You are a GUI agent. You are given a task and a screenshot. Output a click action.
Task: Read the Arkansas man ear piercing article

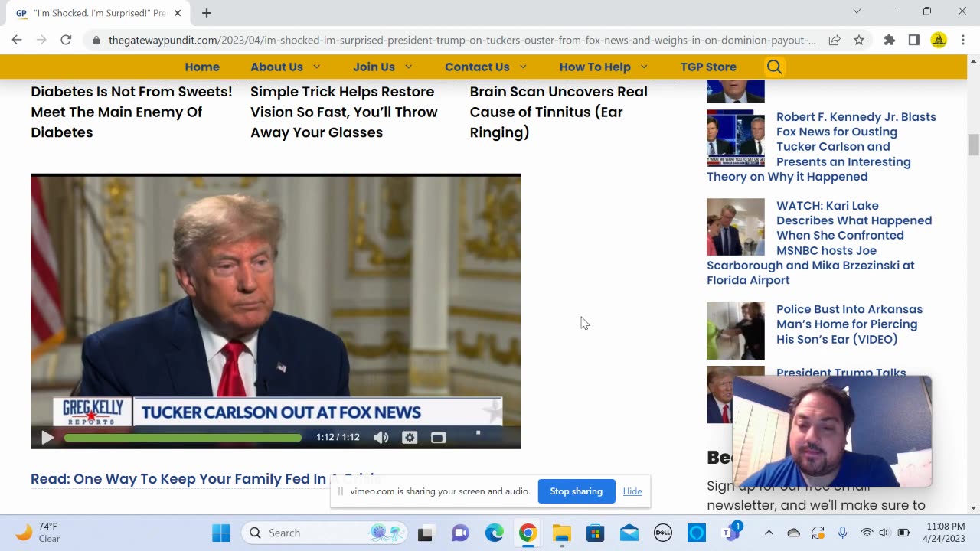[849, 324]
